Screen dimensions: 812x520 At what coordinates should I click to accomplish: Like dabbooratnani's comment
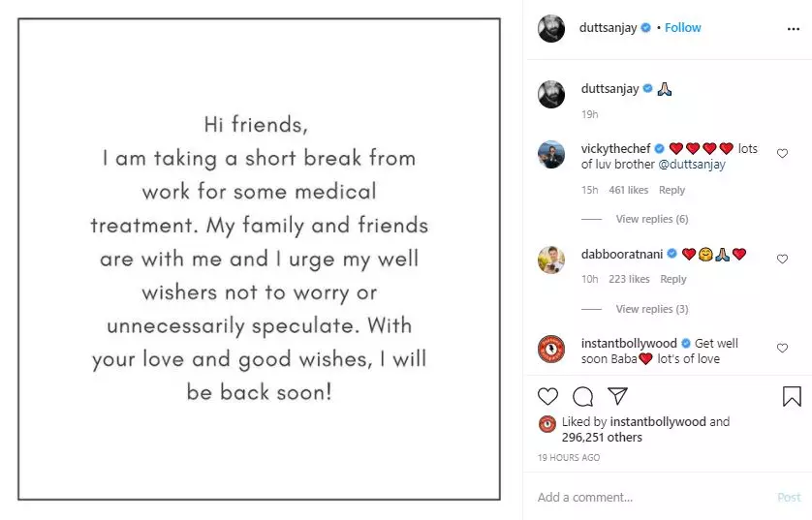783,259
